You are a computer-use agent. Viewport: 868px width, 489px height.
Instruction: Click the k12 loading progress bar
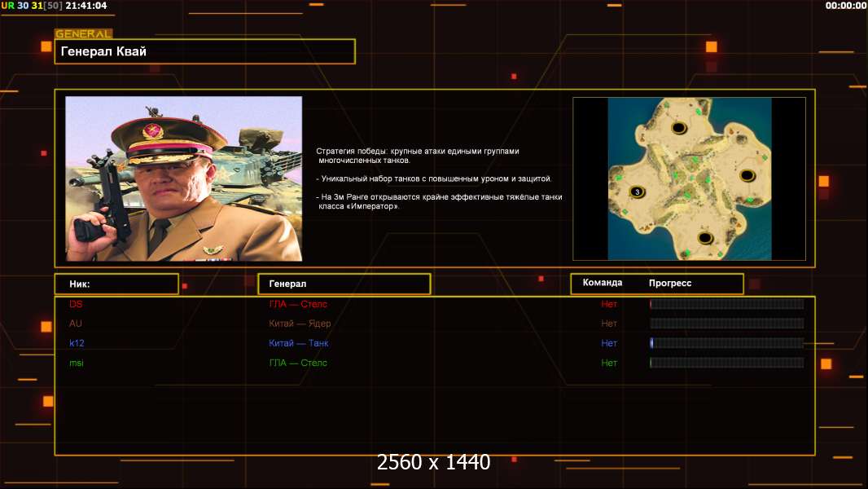pyautogui.click(x=727, y=343)
